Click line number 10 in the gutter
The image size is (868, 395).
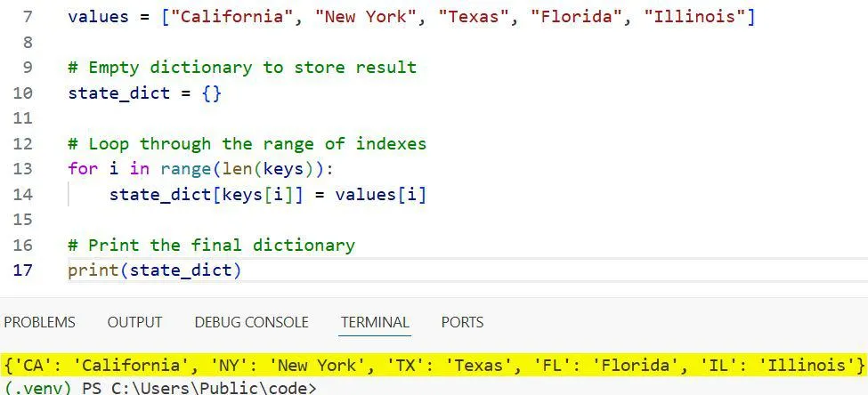pyautogui.click(x=23, y=93)
